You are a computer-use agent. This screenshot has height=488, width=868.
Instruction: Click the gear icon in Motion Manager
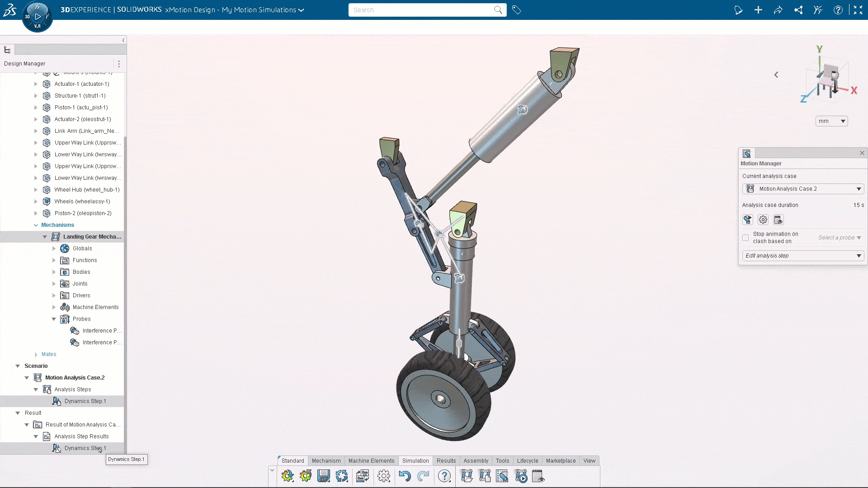tap(763, 220)
